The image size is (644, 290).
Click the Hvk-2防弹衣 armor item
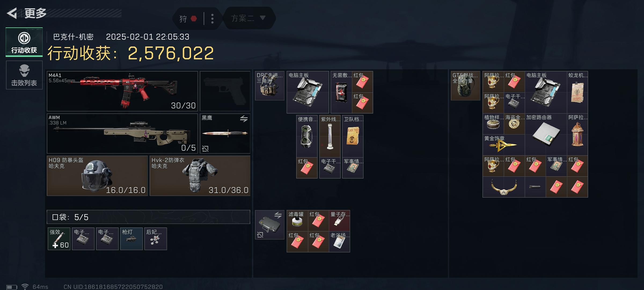point(200,176)
